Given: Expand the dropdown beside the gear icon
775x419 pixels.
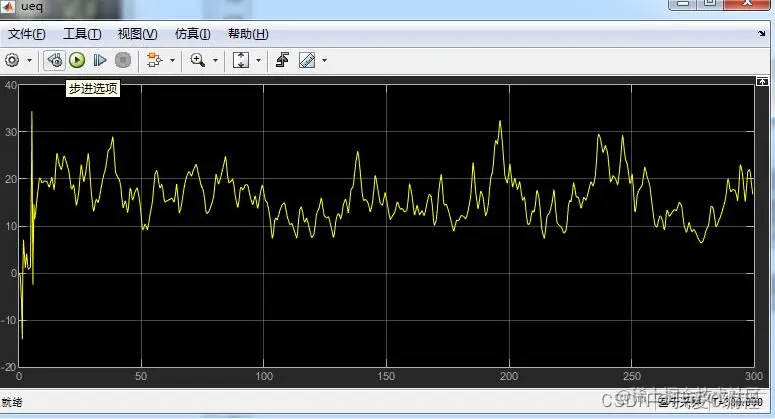Looking at the screenshot, I should [30, 60].
